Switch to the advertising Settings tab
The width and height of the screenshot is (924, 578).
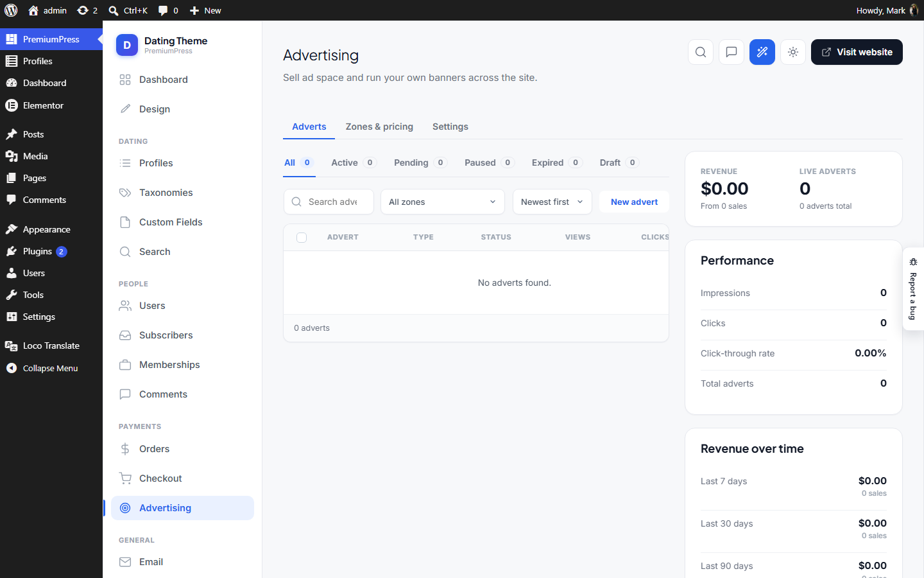pos(450,127)
